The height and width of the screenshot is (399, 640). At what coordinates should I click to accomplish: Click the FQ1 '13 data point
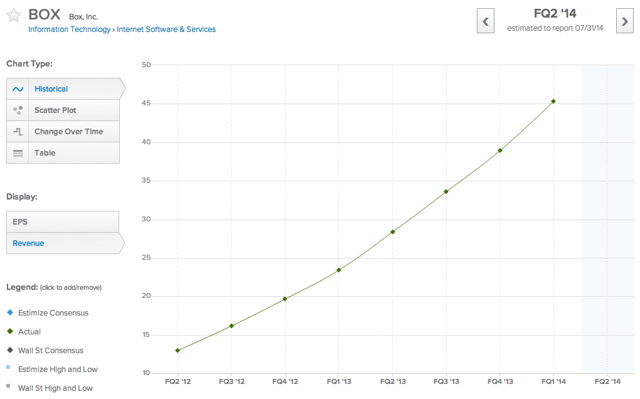tap(339, 270)
